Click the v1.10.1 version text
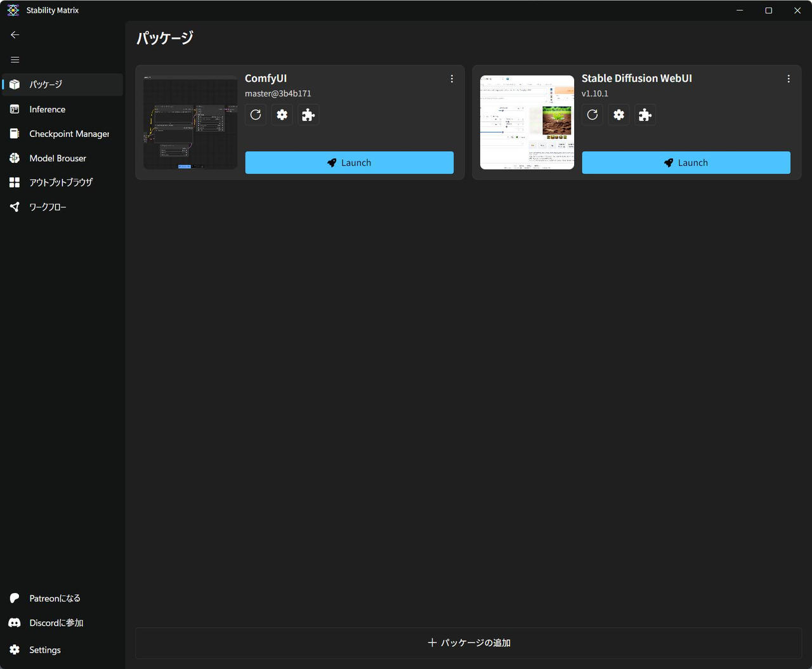 (x=595, y=93)
